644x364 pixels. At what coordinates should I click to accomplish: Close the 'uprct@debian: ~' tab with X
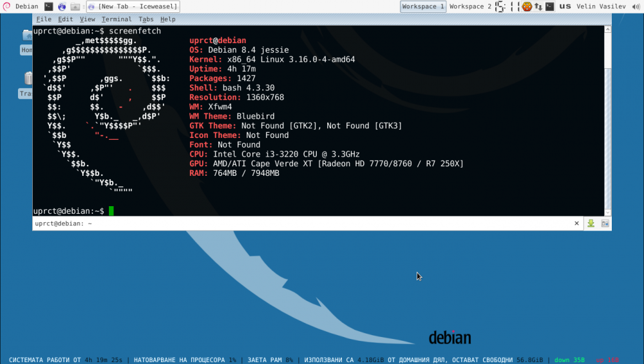click(x=576, y=224)
